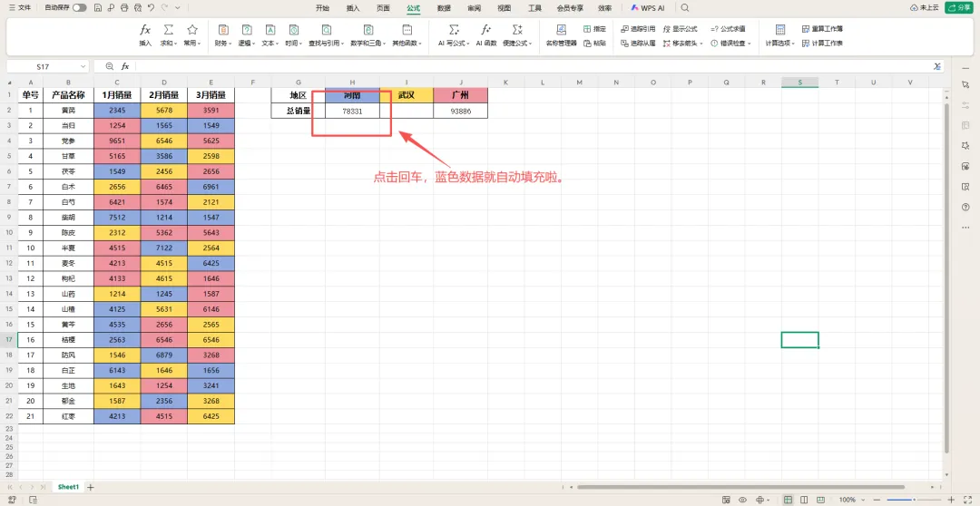Open the 时间 date-time functions dropdown
Viewport: 980px width, 506px height.
pyautogui.click(x=293, y=35)
